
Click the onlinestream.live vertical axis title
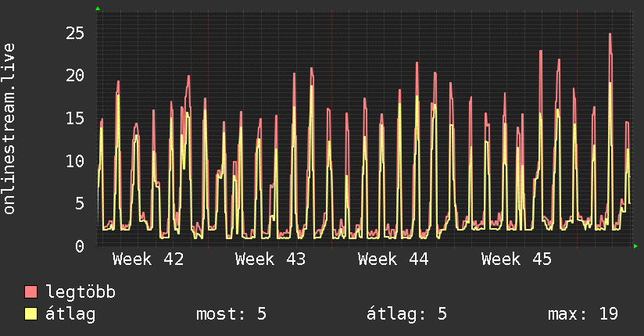coord(9,129)
